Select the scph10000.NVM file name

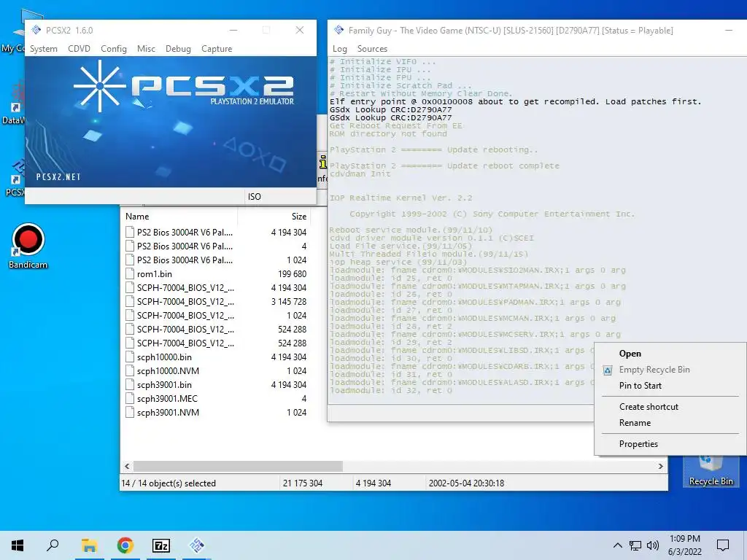pyautogui.click(x=169, y=370)
